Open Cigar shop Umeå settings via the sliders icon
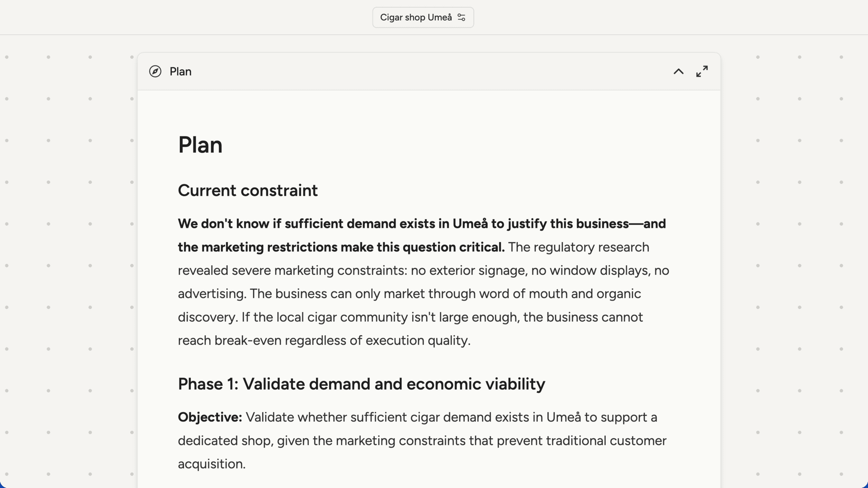 point(462,17)
